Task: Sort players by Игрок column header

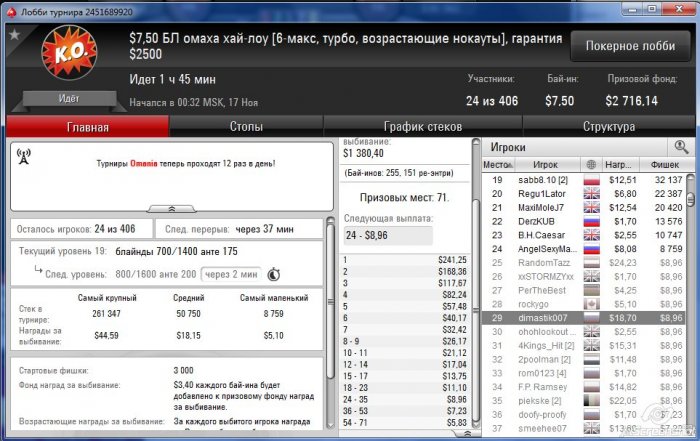Action: click(x=546, y=165)
